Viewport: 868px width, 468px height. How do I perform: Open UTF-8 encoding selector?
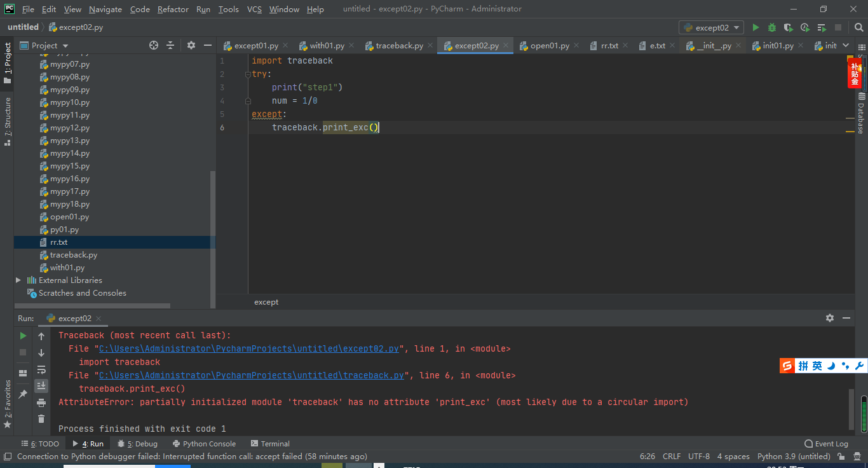pos(699,457)
